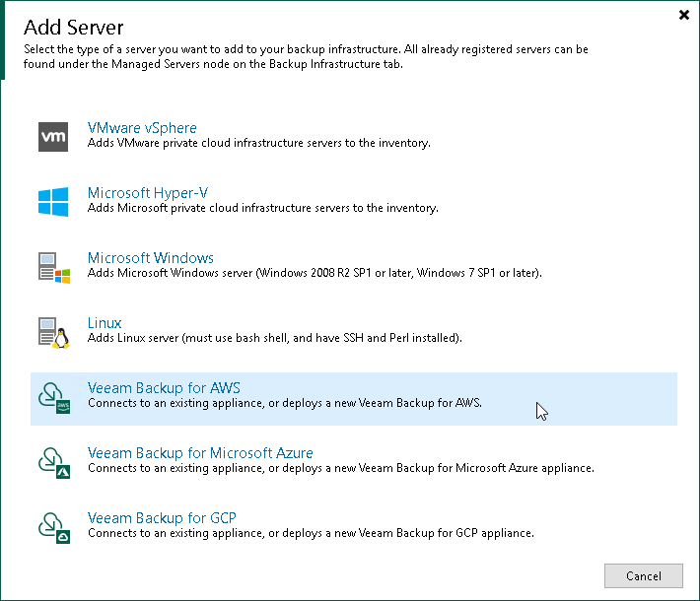Close the Add Server dialog

(684, 15)
